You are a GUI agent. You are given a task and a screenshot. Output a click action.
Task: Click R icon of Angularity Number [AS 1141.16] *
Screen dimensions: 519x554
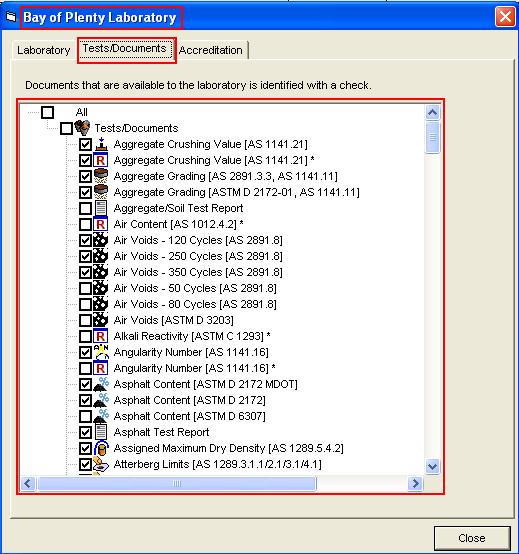tap(101, 369)
